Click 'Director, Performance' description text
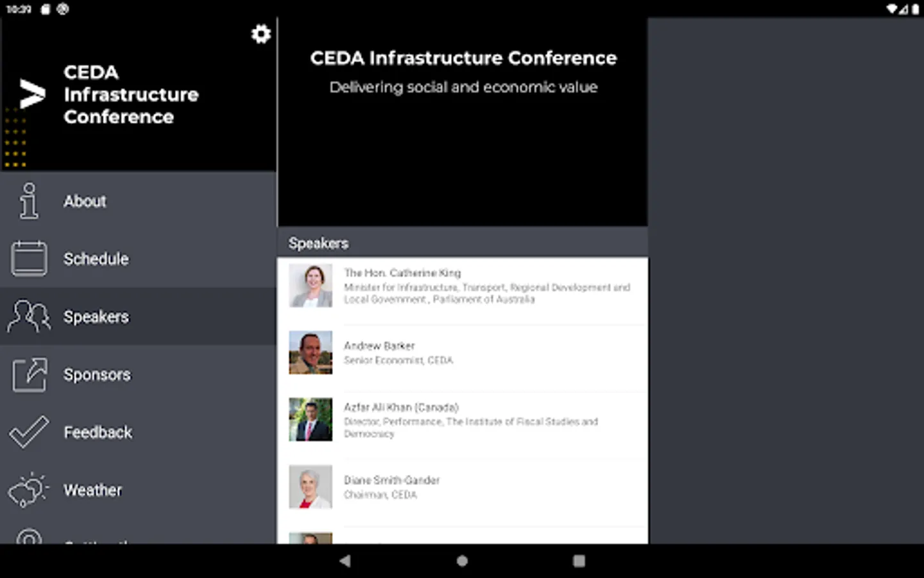 471,428
